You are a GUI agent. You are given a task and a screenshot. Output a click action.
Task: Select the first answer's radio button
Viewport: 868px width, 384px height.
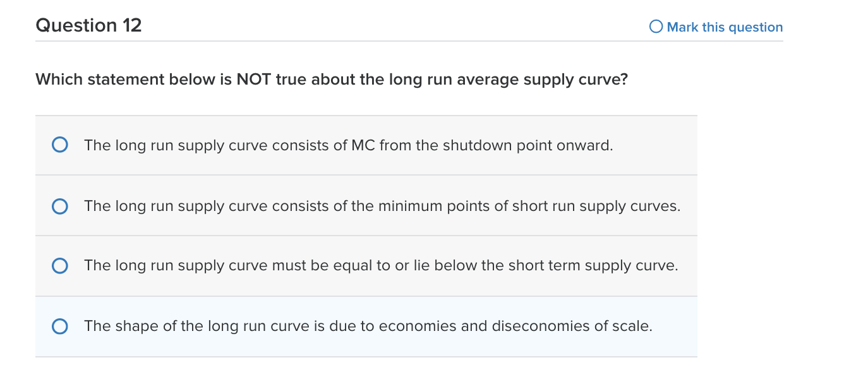tap(59, 145)
